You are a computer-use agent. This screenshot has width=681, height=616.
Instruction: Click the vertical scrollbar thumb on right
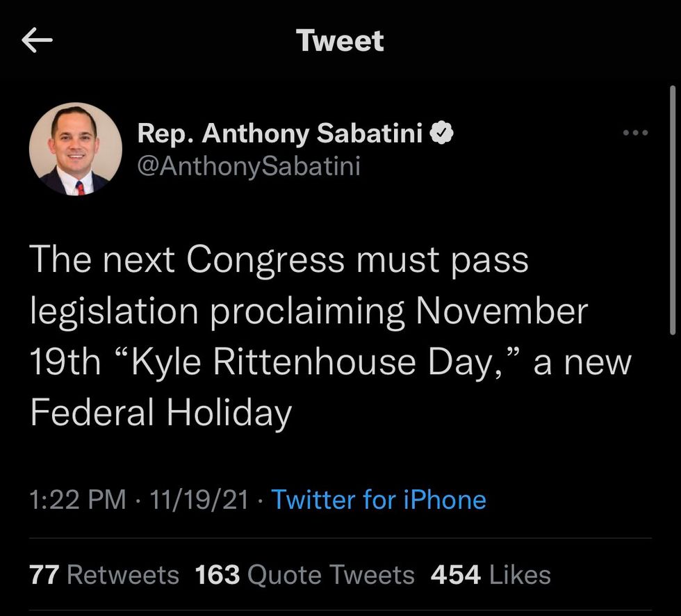coord(673,210)
